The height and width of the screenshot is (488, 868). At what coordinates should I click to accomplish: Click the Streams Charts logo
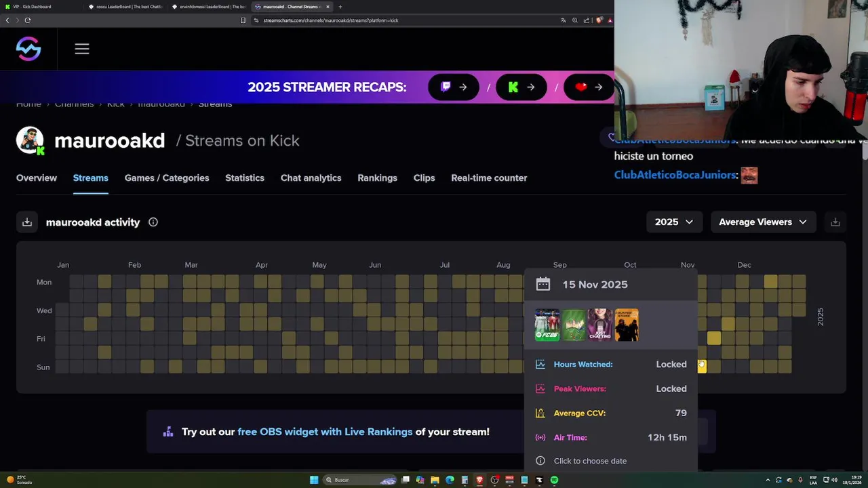pyautogui.click(x=28, y=49)
